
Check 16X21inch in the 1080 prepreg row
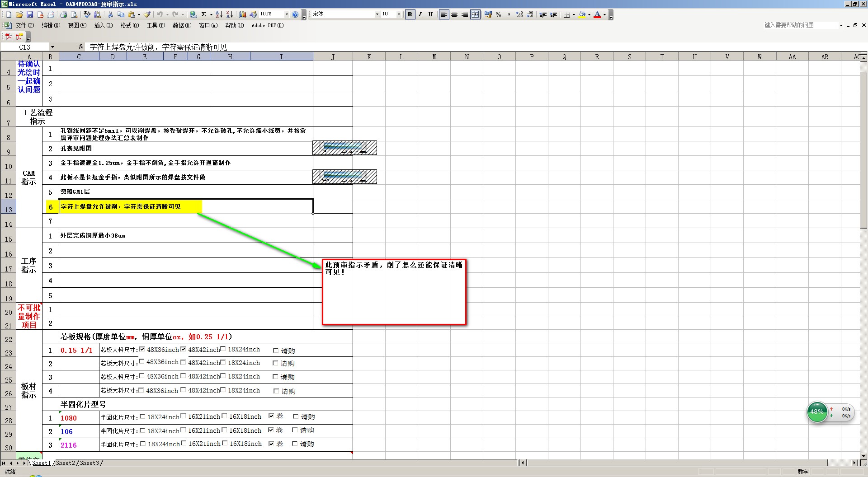point(183,416)
